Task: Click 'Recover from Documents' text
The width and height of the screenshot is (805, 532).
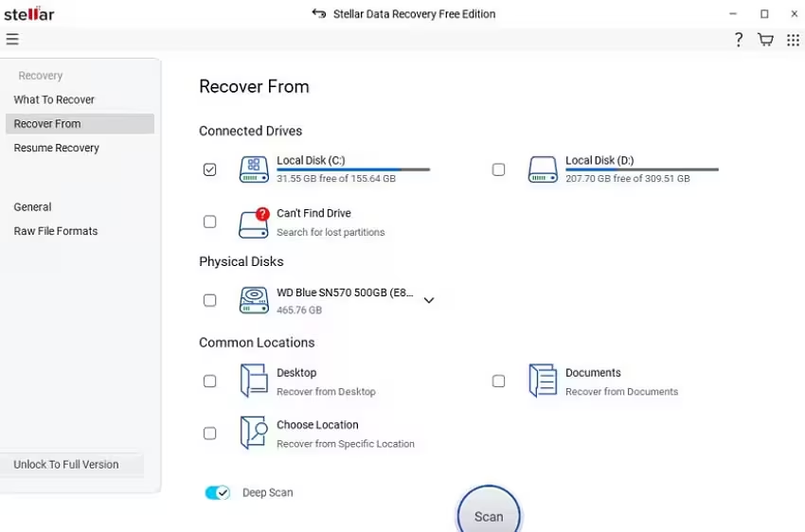Action: pyautogui.click(x=621, y=392)
